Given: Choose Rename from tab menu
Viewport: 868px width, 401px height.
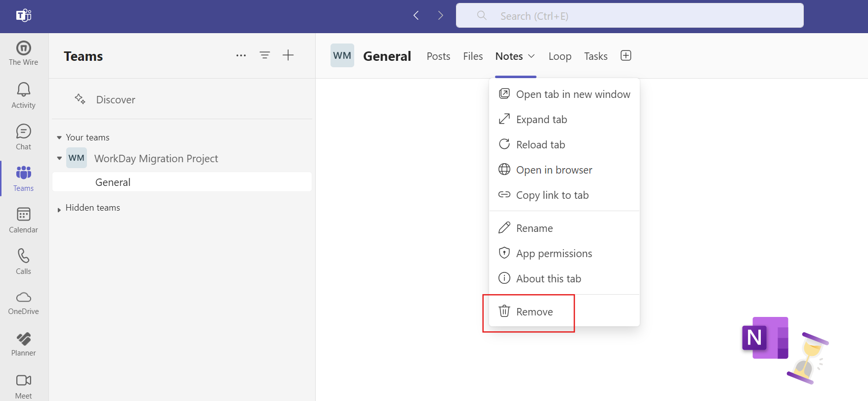Looking at the screenshot, I should pos(564,228).
